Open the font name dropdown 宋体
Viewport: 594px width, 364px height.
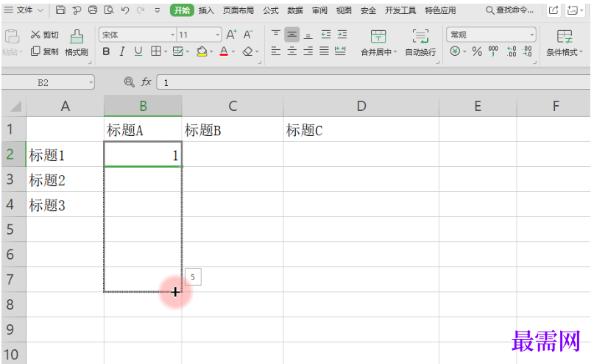click(x=173, y=35)
